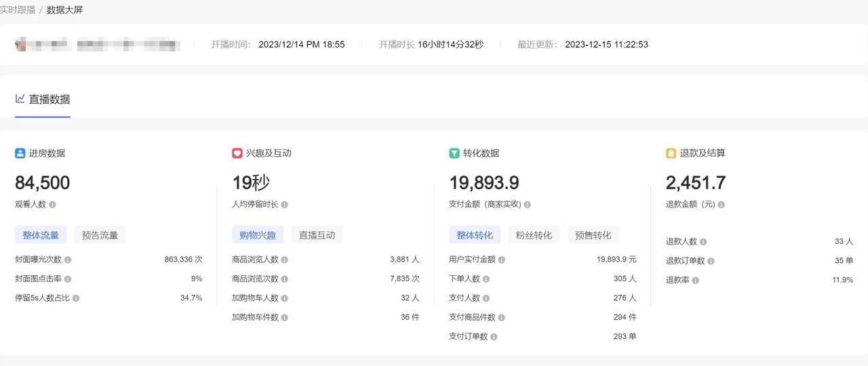
Task: Click info icon next to 退款订单数
Action: 711,261
